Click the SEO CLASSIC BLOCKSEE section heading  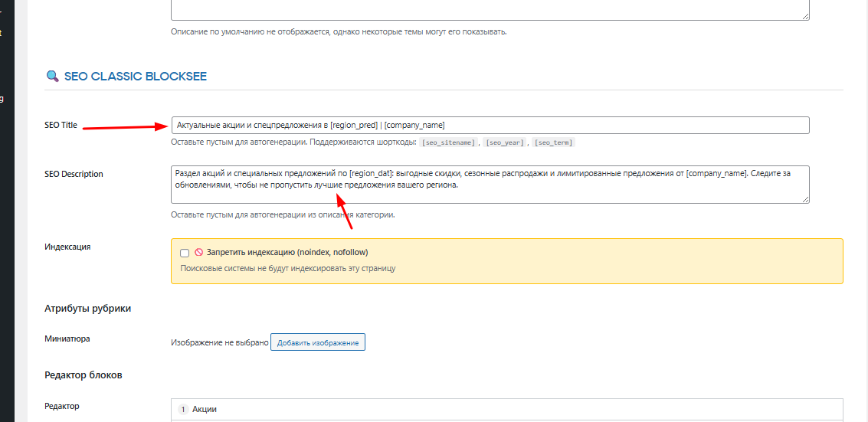click(x=135, y=77)
